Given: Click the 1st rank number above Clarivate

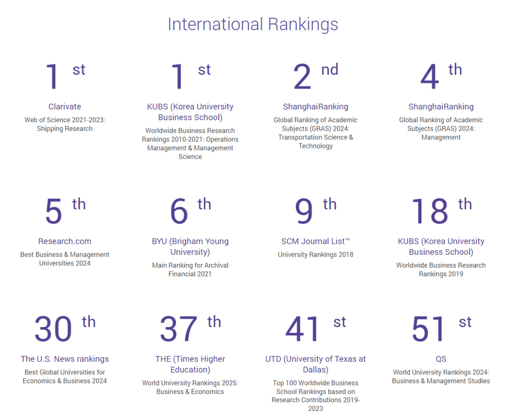Looking at the screenshot, I should coord(65,76).
